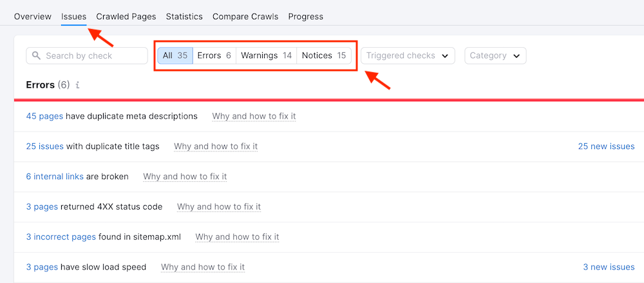Switch filter to Notices 15
The image size is (644, 283).
pyautogui.click(x=323, y=55)
